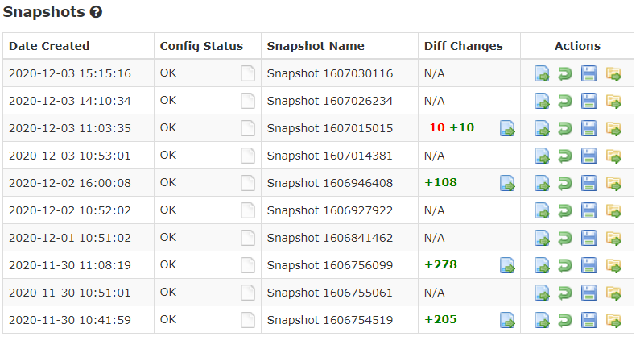644x345 pixels.
Task: Open config status page icon for Snapshot 1607030116
Action: 248,73
